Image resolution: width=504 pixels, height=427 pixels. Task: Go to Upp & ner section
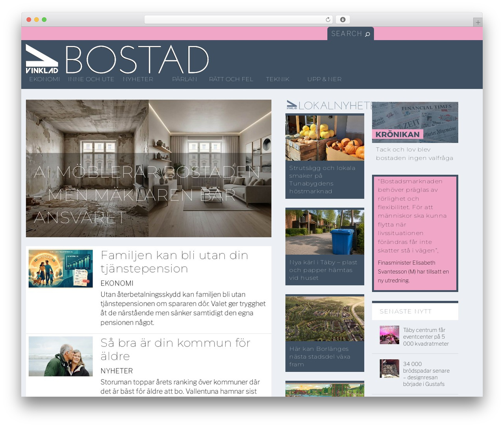(x=324, y=79)
